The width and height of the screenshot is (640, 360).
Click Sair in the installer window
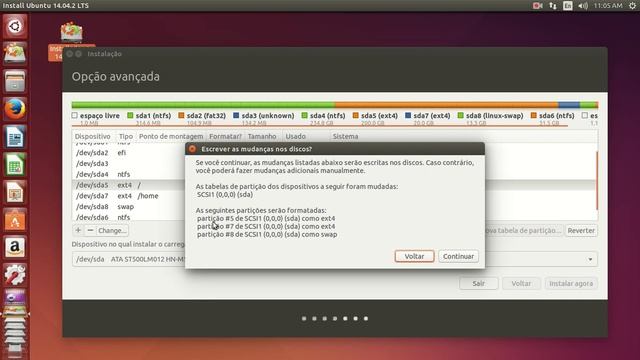point(479,283)
